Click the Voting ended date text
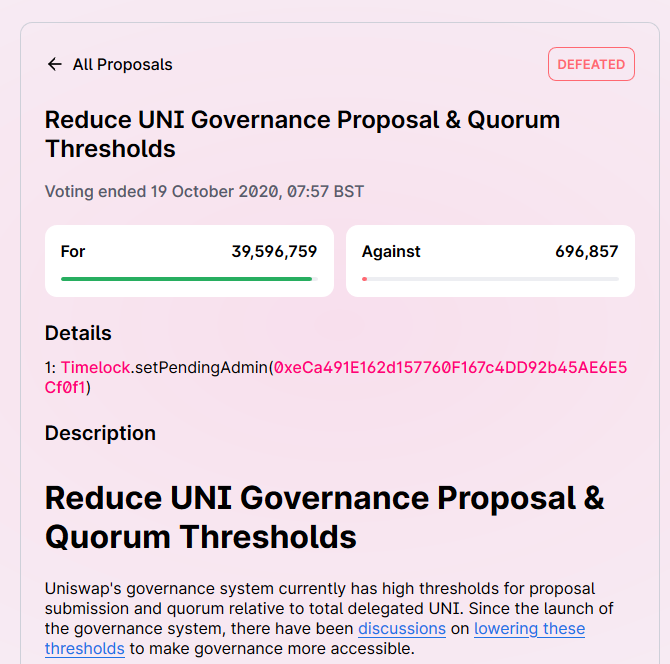Image resolution: width=670 pixels, height=664 pixels. tap(204, 191)
